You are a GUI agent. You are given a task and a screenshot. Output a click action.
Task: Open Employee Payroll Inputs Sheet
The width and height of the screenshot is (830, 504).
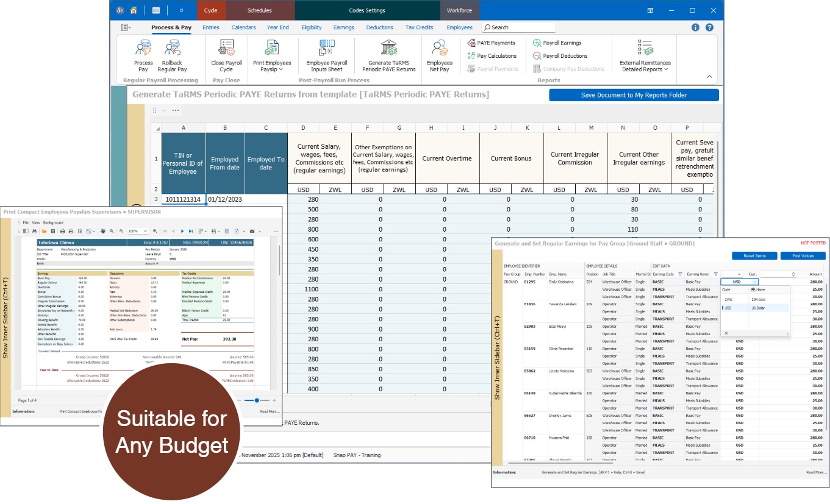(326, 55)
